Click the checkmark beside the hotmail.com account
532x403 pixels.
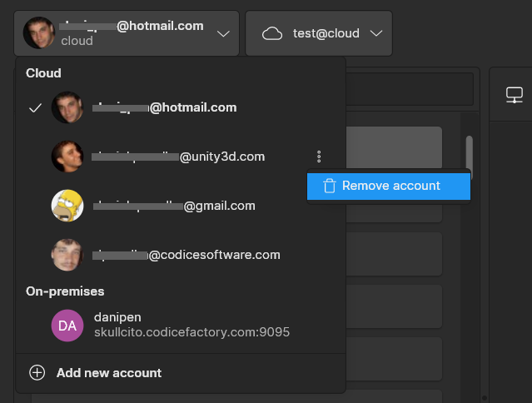pos(35,108)
